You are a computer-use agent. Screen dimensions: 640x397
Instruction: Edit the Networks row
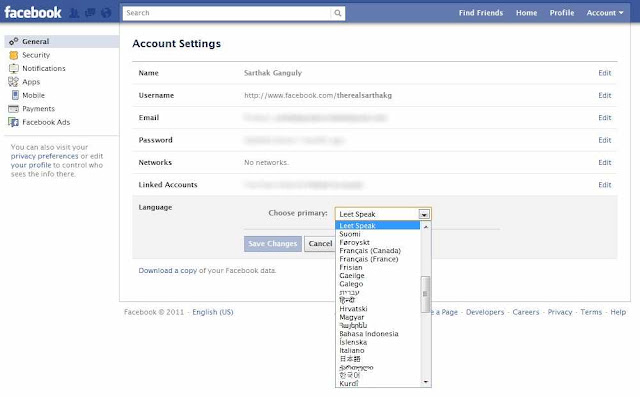coord(604,162)
